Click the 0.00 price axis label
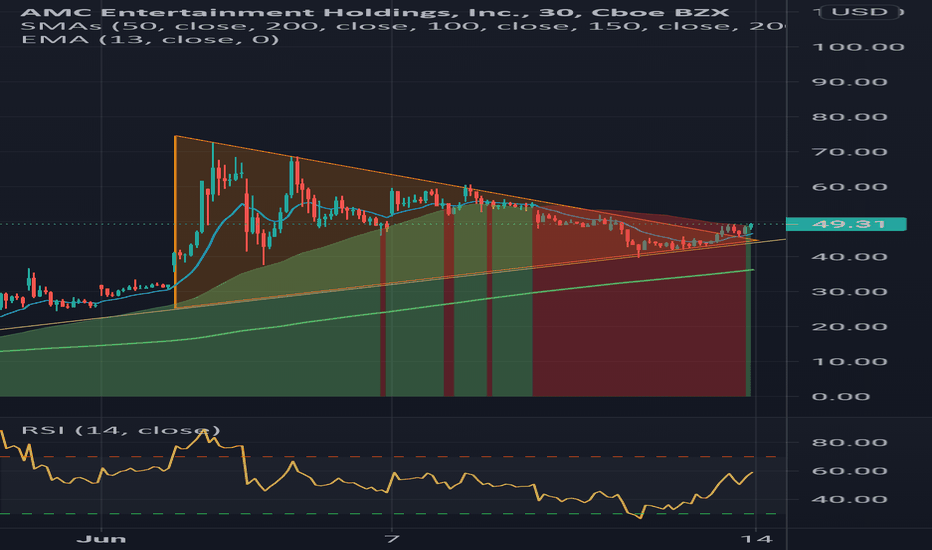Screen dimensions: 932x550 pyautogui.click(x=841, y=397)
